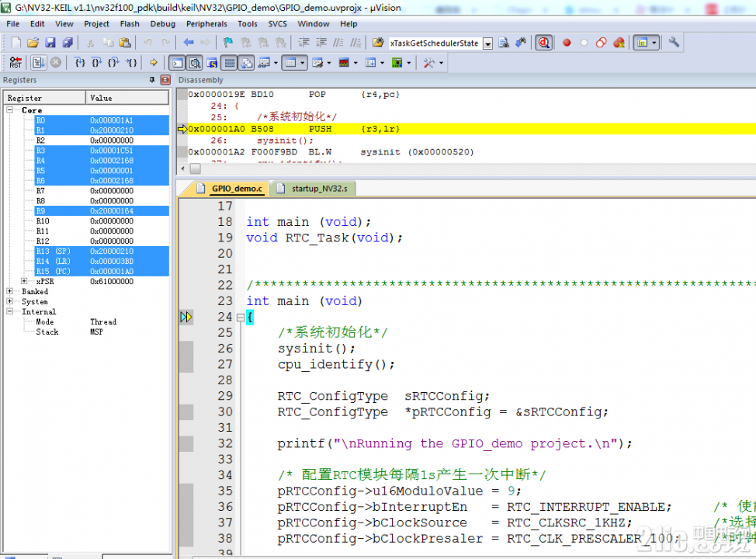Viewport: 756px width, 559px height.
Task: Pin the Registers panel
Action: pyautogui.click(x=152, y=80)
